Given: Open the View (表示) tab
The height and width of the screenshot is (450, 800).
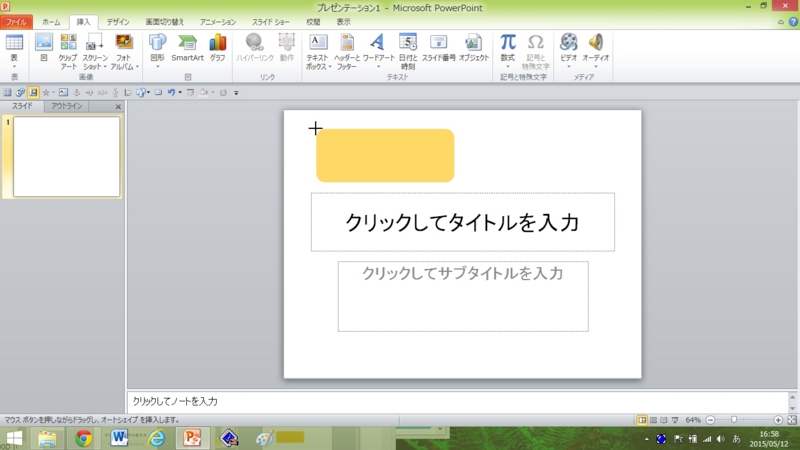Looking at the screenshot, I should click(x=343, y=22).
